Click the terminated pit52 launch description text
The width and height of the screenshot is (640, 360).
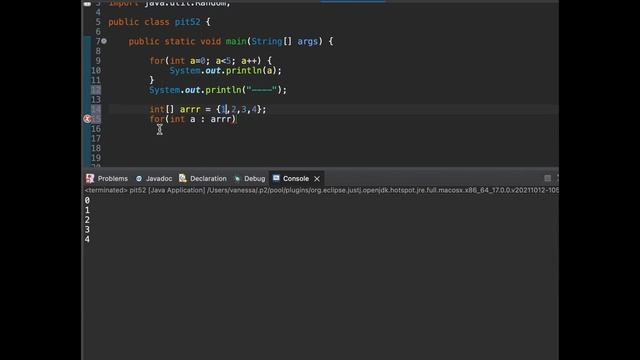point(321,190)
